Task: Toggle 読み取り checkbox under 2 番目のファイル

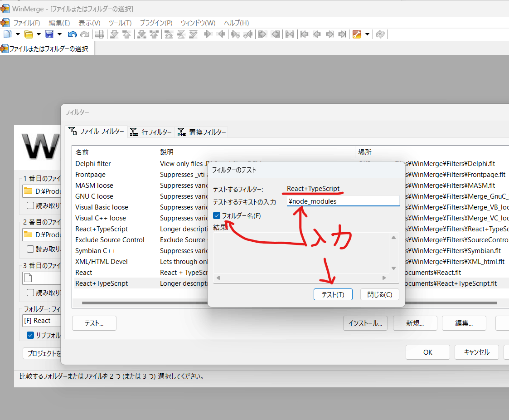Action: click(x=30, y=249)
